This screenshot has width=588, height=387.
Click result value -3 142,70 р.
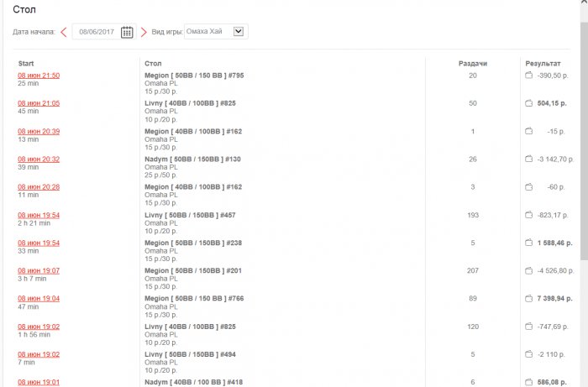point(555,159)
